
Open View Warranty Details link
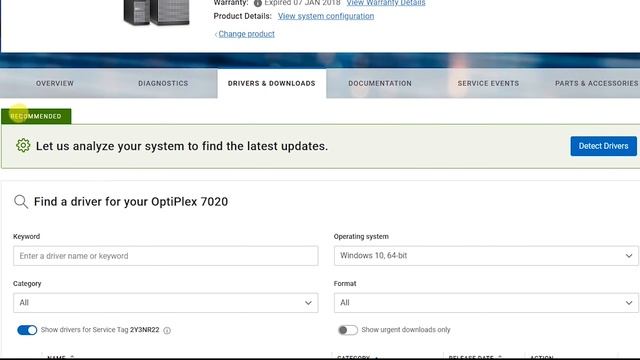386,3
